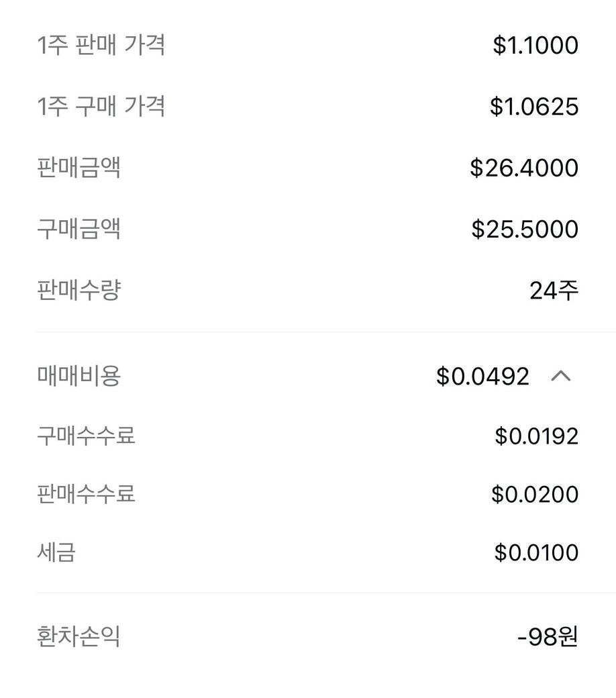Select the -98원 exchange loss value
The width and height of the screenshot is (616, 698).
click(x=548, y=636)
